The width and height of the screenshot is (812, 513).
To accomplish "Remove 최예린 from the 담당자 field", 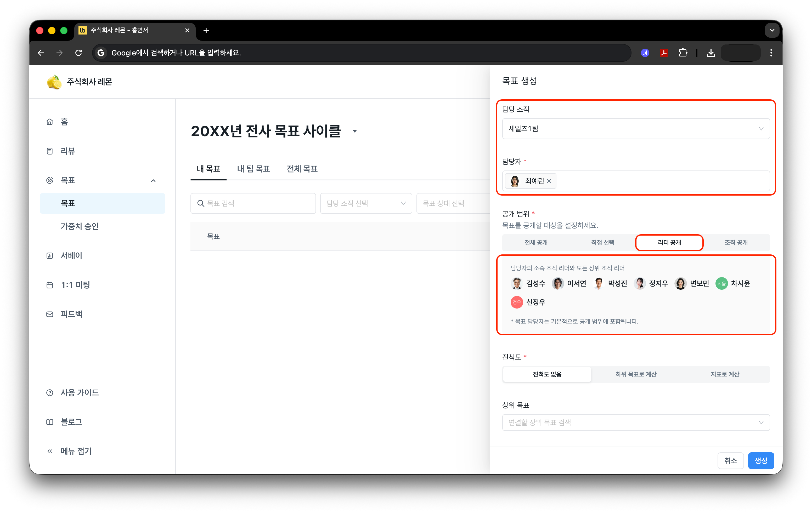I will point(549,181).
